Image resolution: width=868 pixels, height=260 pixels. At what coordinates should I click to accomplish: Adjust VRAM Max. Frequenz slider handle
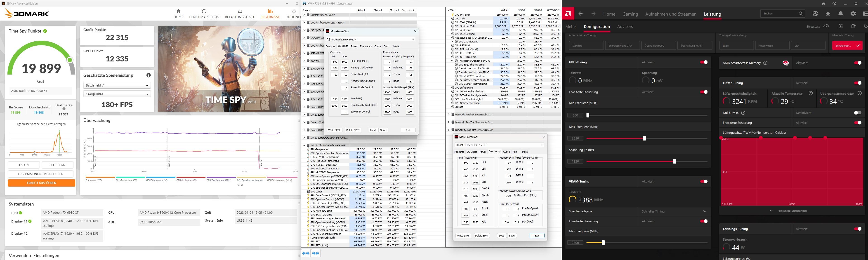(x=603, y=242)
